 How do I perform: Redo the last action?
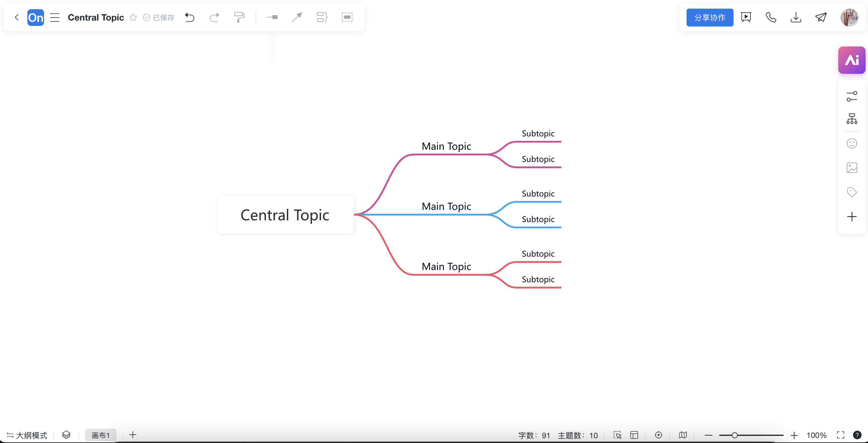214,17
